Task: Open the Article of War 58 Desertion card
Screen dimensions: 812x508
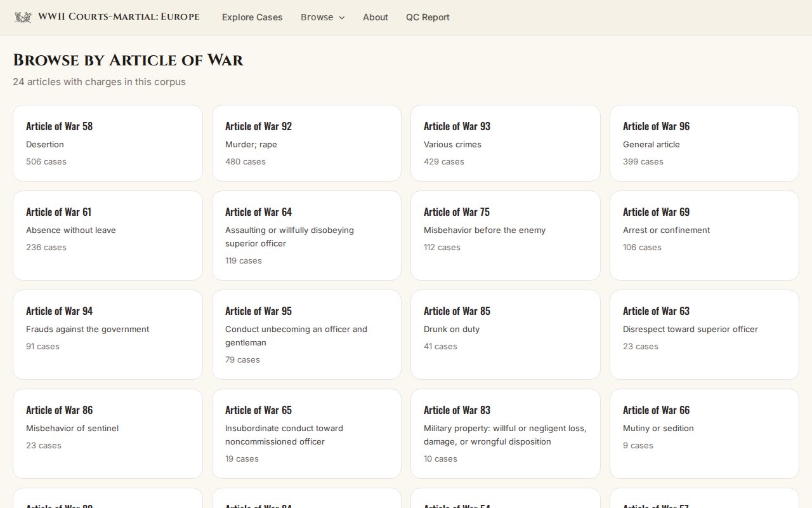Action: coord(108,143)
